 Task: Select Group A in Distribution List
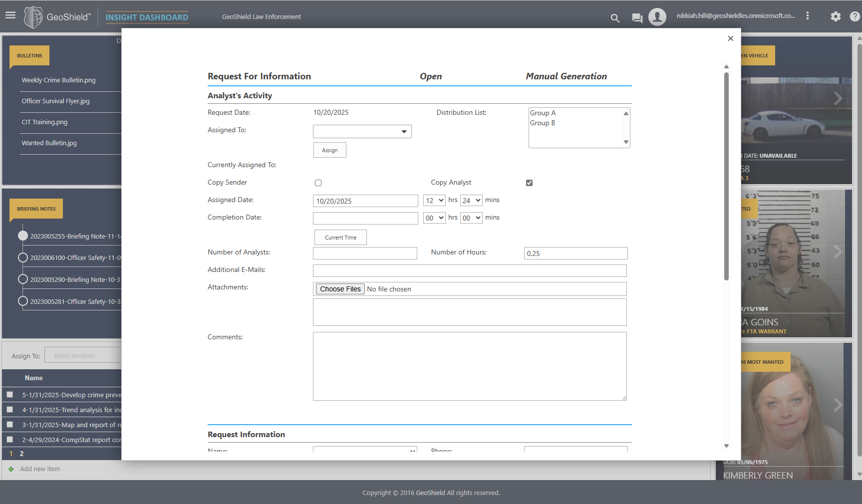point(543,113)
